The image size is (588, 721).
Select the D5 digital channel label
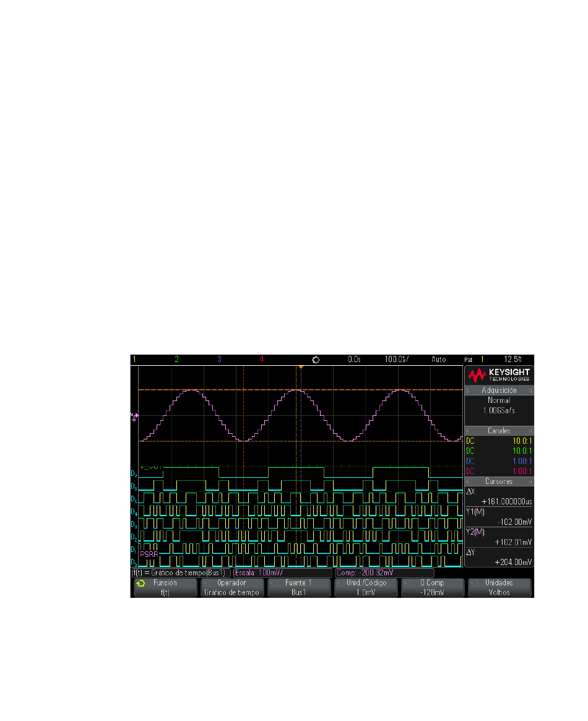coord(134,499)
